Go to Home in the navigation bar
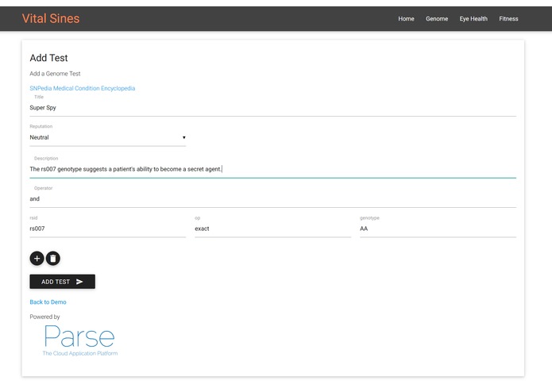The image size is (552, 392). click(406, 18)
